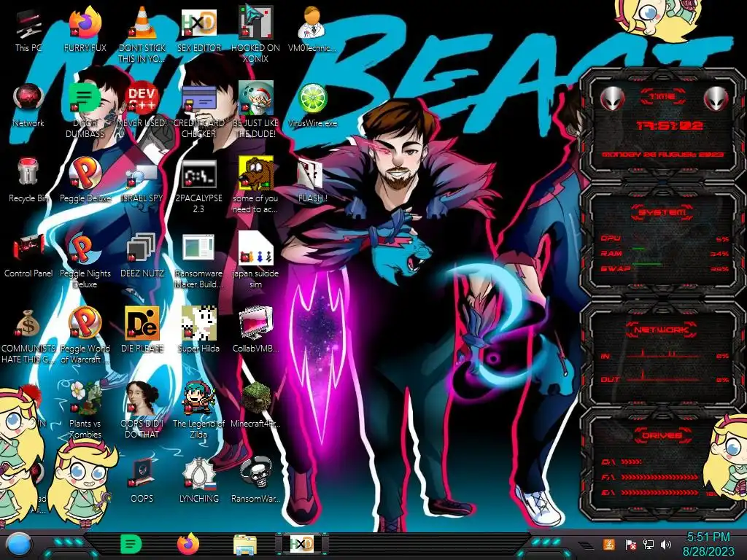Open the VM0Technic desktop icon
Viewport: 747px width, 560px height.
(x=312, y=23)
